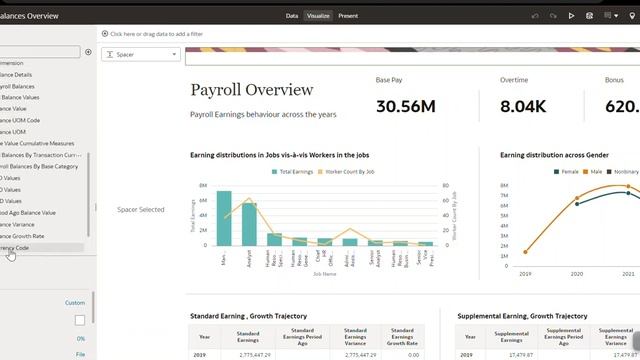
Task: Click the tallest teal bar in earnings chart
Action: tap(224, 218)
